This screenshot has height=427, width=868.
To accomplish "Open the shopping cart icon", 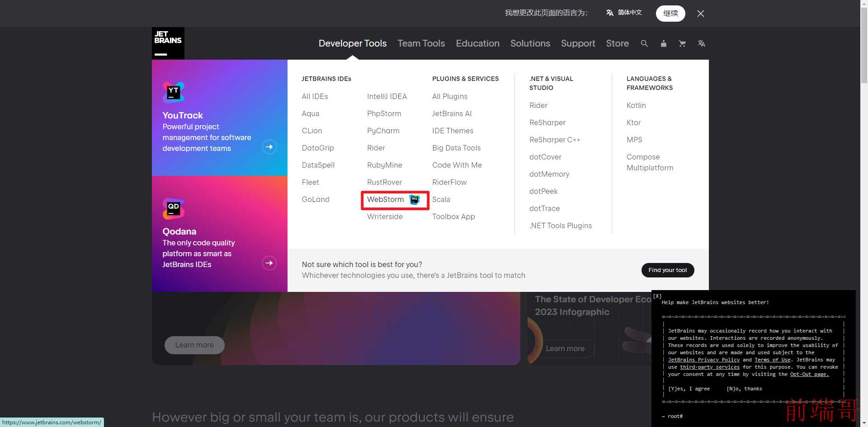I will pyautogui.click(x=682, y=43).
